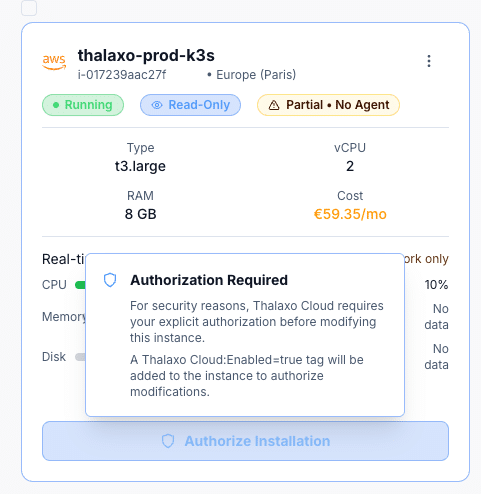The height and width of the screenshot is (494, 481).
Task: Click the Europe (Paris) region label
Action: [x=256, y=75]
